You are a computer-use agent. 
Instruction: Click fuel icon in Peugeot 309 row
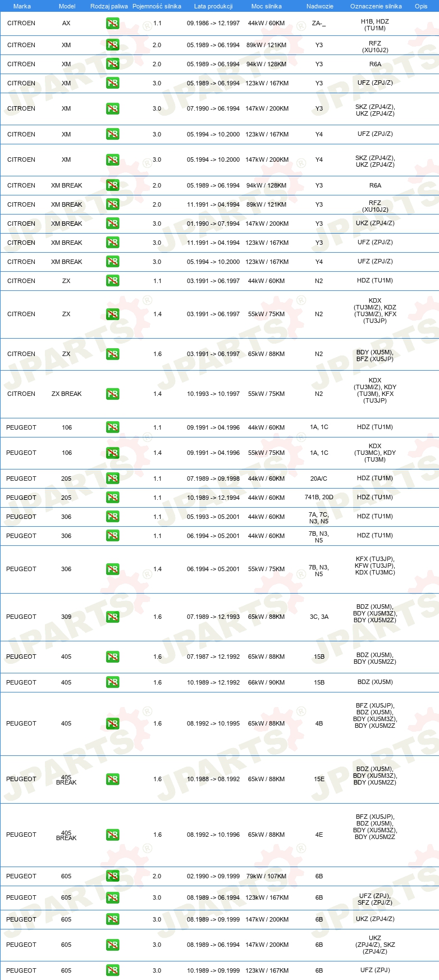coord(112,617)
